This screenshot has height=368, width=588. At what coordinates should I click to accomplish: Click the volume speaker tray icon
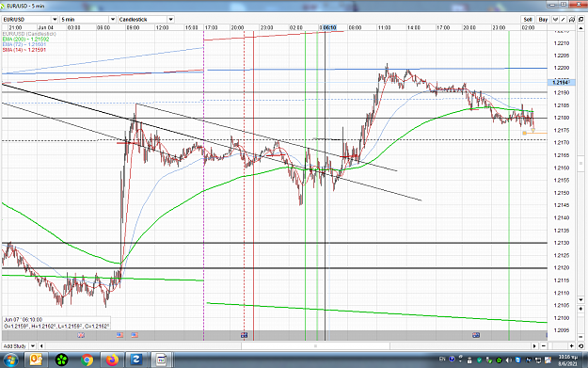[509, 360]
